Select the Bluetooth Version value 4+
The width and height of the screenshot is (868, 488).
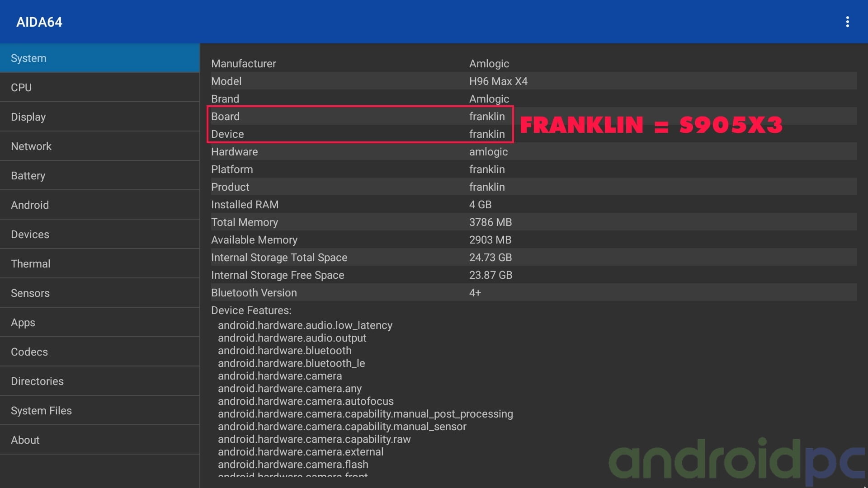(475, 293)
